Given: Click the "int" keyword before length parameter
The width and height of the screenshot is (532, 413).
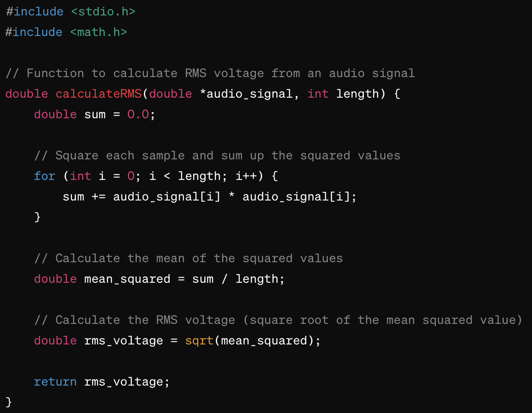Looking at the screenshot, I should coord(318,94).
